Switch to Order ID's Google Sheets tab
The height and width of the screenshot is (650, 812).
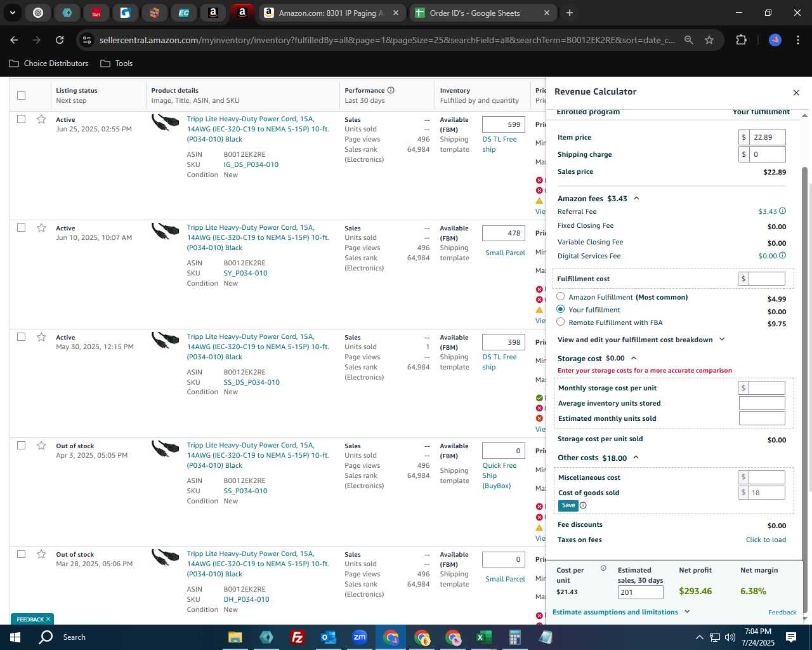pyautogui.click(x=482, y=13)
